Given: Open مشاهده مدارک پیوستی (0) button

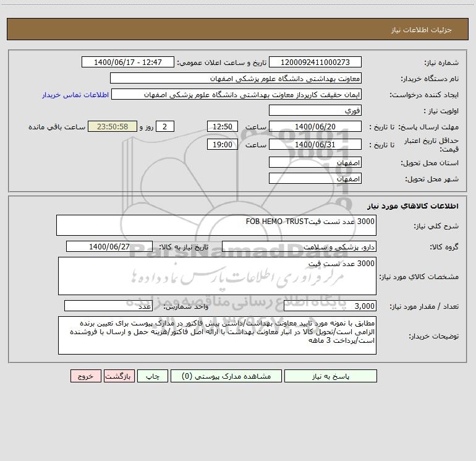Looking at the screenshot, I should pos(226,376).
